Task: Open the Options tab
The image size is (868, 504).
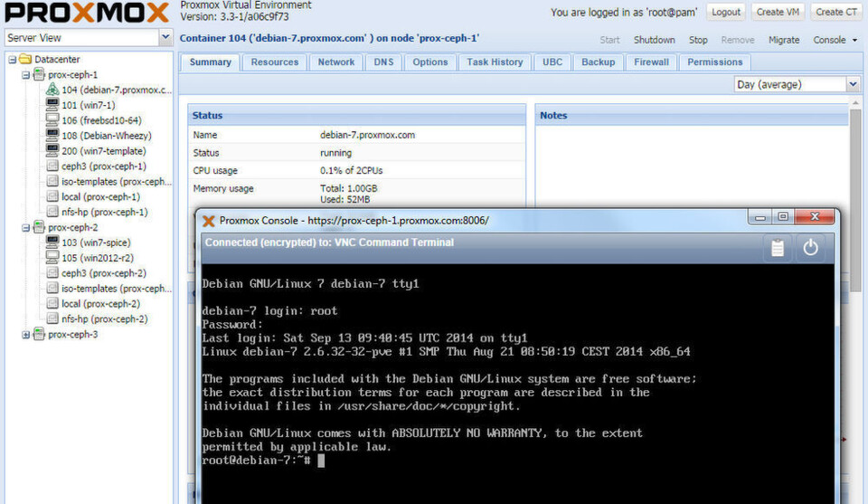Action: click(x=430, y=62)
